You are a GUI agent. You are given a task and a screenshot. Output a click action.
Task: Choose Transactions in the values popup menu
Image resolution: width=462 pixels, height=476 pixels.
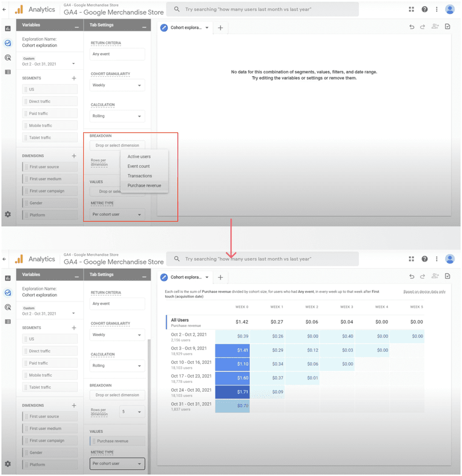click(x=140, y=176)
